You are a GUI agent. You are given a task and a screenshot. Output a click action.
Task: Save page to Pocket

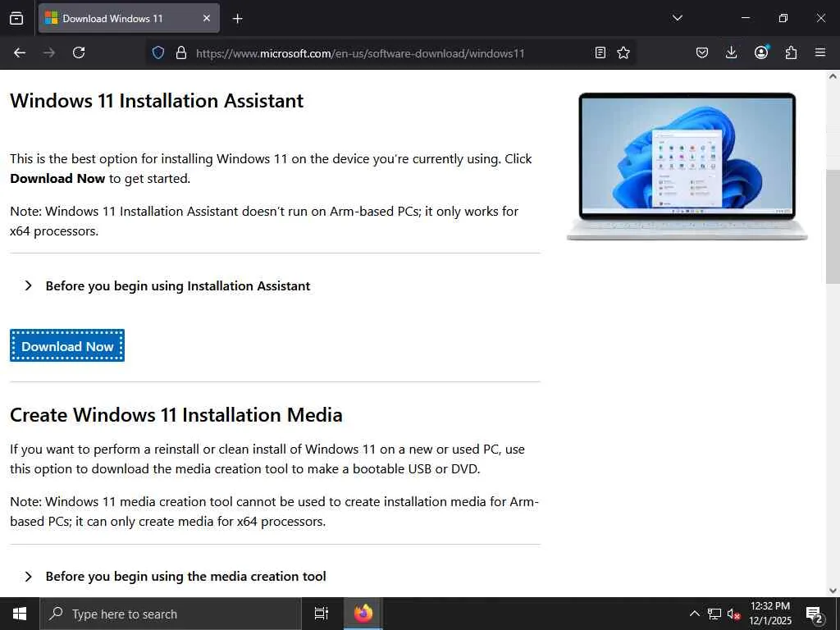click(702, 52)
